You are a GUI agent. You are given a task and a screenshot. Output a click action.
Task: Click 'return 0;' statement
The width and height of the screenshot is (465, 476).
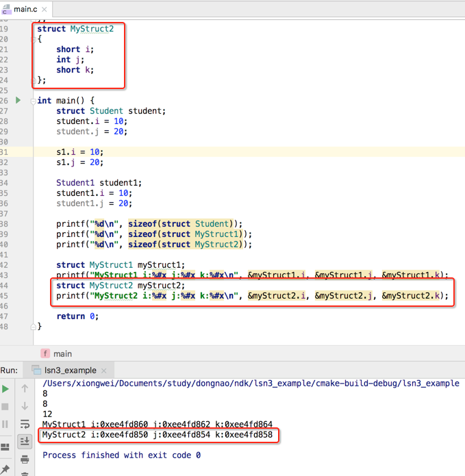click(x=77, y=316)
